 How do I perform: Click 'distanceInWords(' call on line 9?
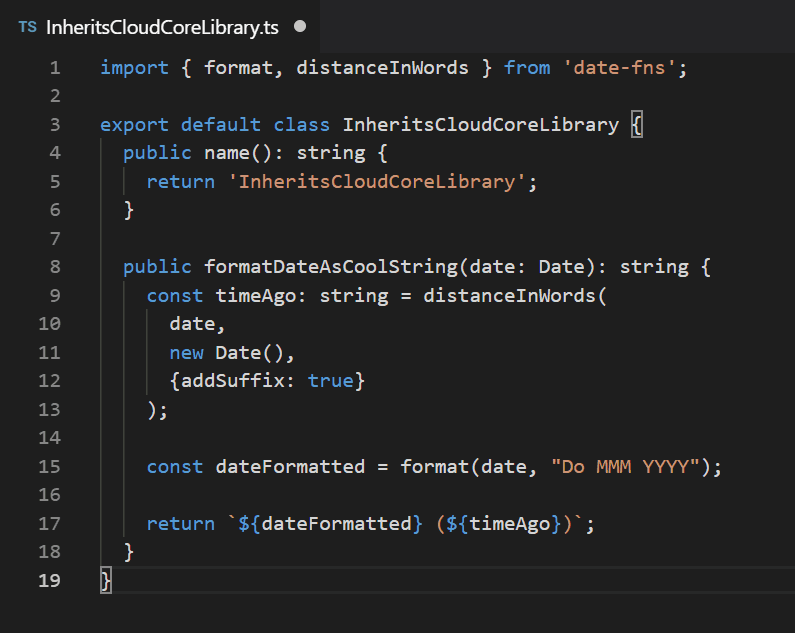point(515,296)
